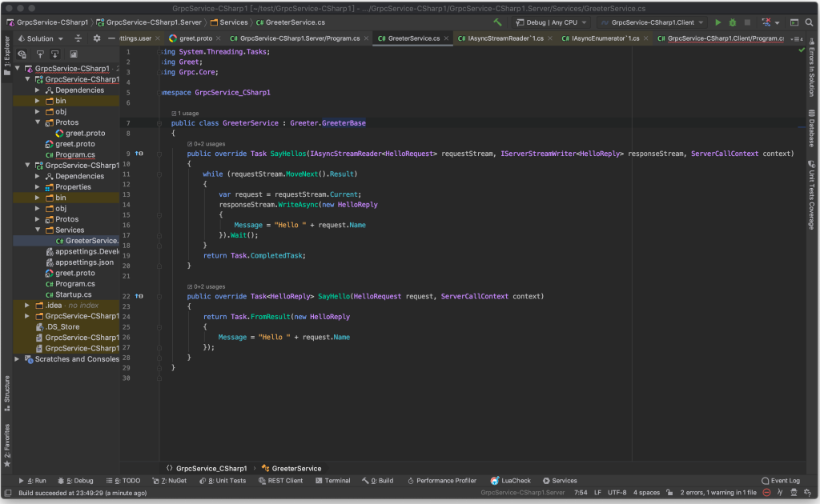This screenshot has height=504, width=820.
Task: Build the solution with the hammer icon
Action: 497,22
